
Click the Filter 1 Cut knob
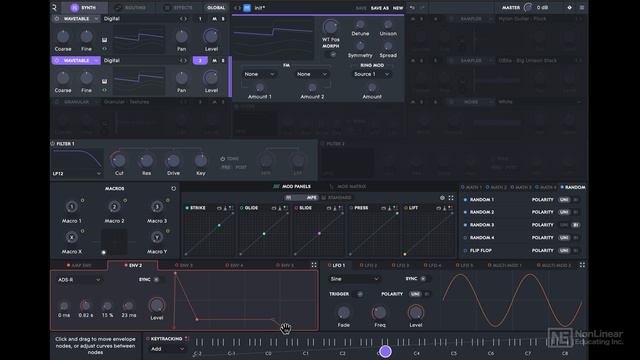click(x=119, y=160)
